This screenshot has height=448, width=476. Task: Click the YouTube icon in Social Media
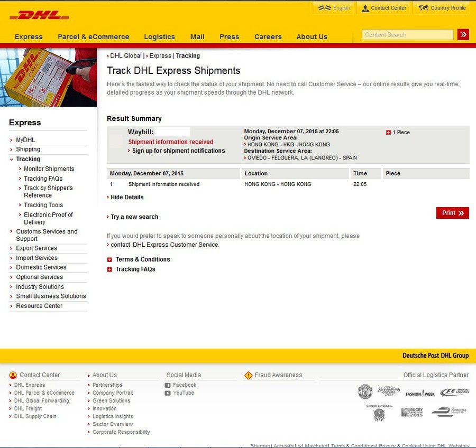(168, 393)
